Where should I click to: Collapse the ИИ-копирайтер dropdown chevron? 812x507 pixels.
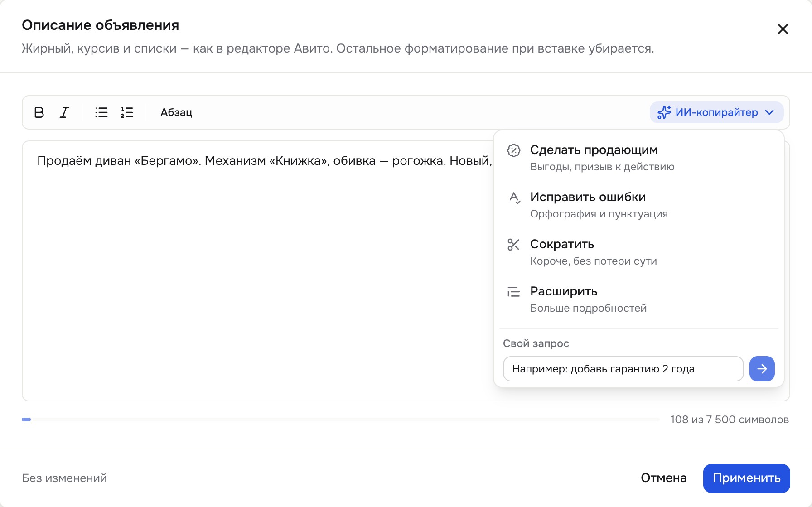(x=769, y=112)
